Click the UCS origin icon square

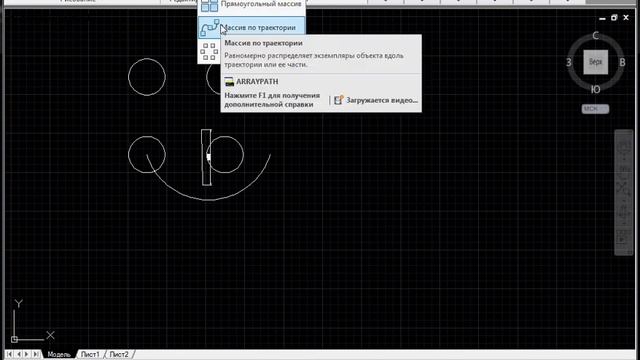click(14, 339)
